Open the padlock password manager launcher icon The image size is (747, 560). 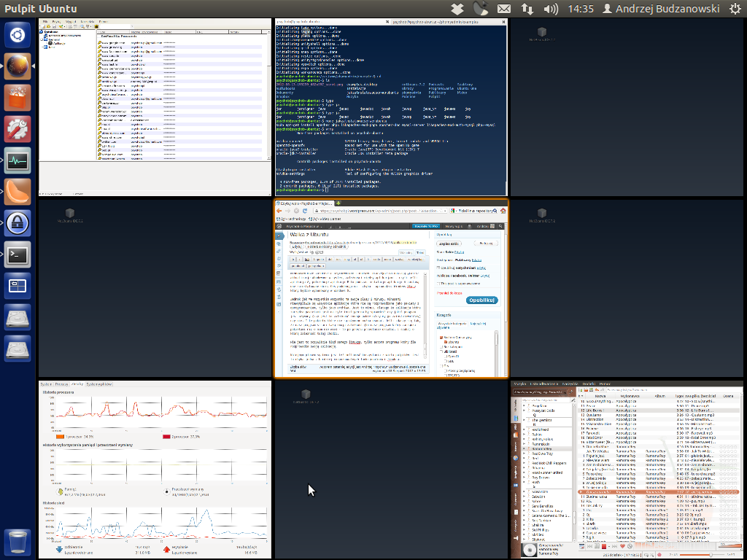tap(18, 222)
